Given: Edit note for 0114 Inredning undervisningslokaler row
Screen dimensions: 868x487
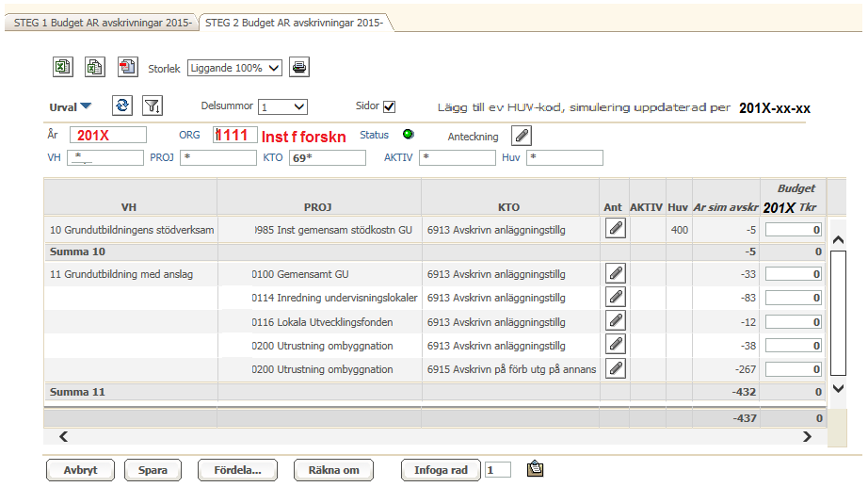Looking at the screenshot, I should tap(616, 297).
